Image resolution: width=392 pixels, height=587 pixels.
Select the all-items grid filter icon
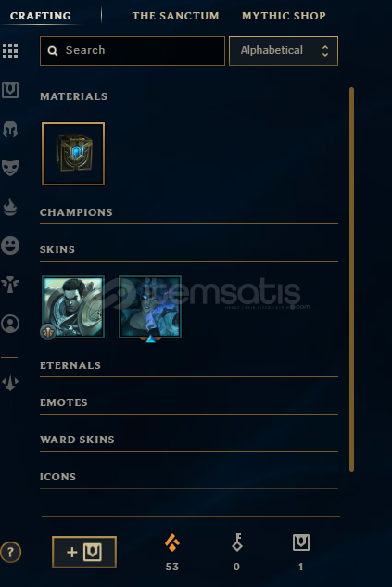click(x=10, y=51)
